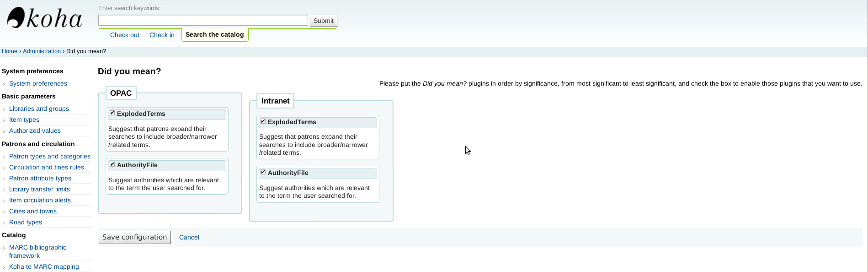Image resolution: width=868 pixels, height=272 pixels.
Task: Uncheck OPAC ExplodedTerms plugin checkbox
Action: coord(112,113)
